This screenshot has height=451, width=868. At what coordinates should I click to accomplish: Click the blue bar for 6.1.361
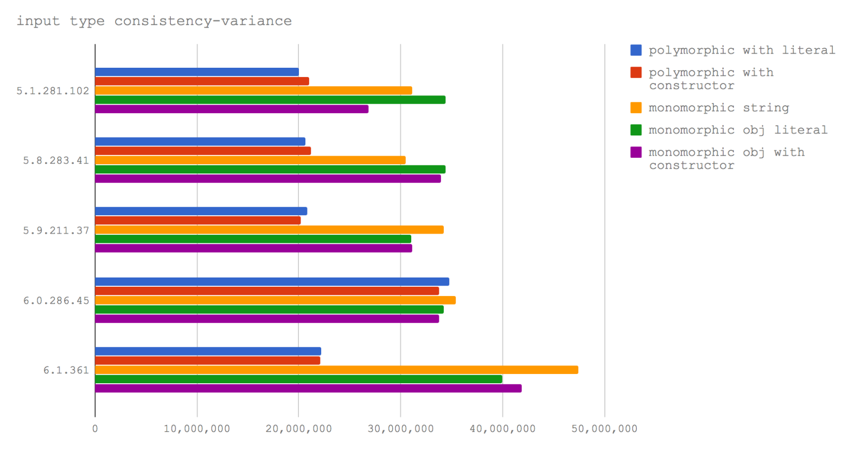pyautogui.click(x=208, y=351)
